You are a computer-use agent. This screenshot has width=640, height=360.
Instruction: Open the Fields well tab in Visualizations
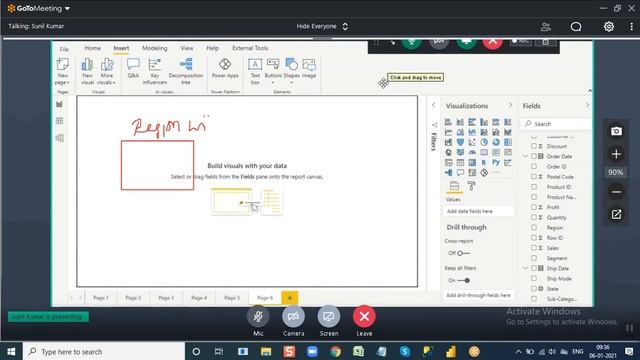pos(454,186)
